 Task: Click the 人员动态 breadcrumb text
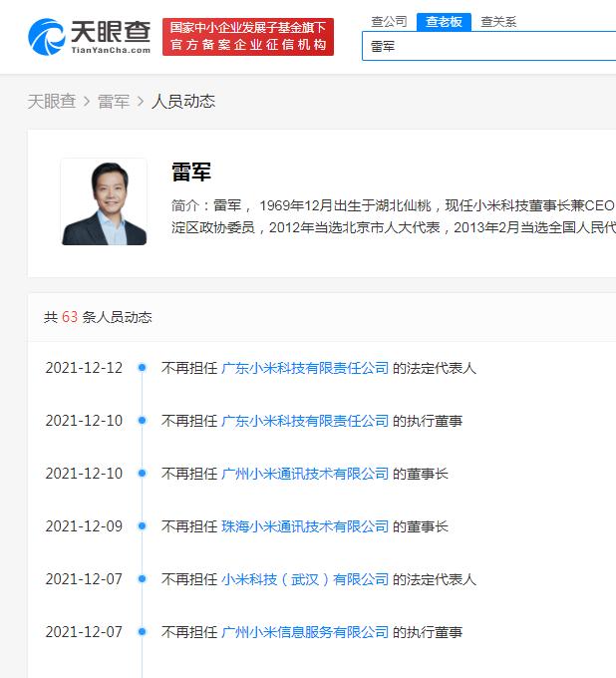pyautogui.click(x=183, y=101)
